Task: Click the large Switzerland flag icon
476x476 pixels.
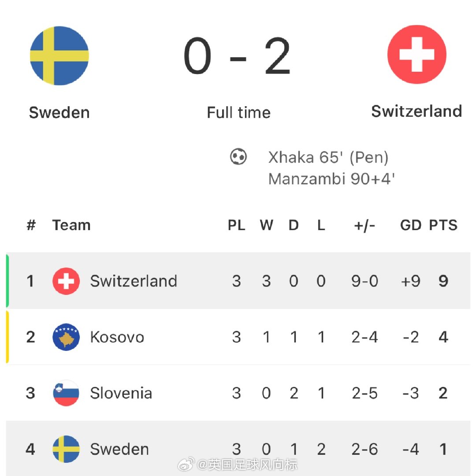Action: (x=417, y=55)
